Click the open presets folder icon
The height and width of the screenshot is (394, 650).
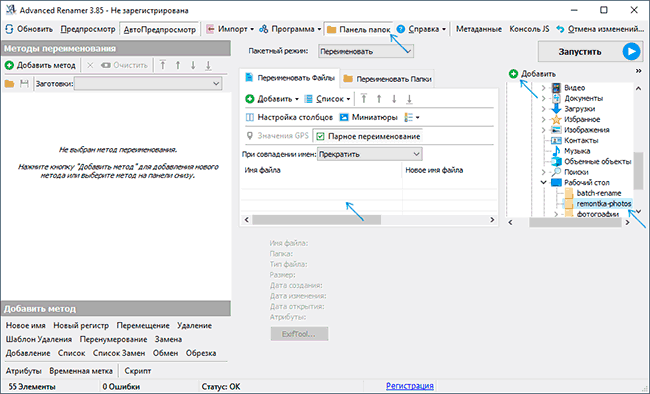tap(9, 84)
